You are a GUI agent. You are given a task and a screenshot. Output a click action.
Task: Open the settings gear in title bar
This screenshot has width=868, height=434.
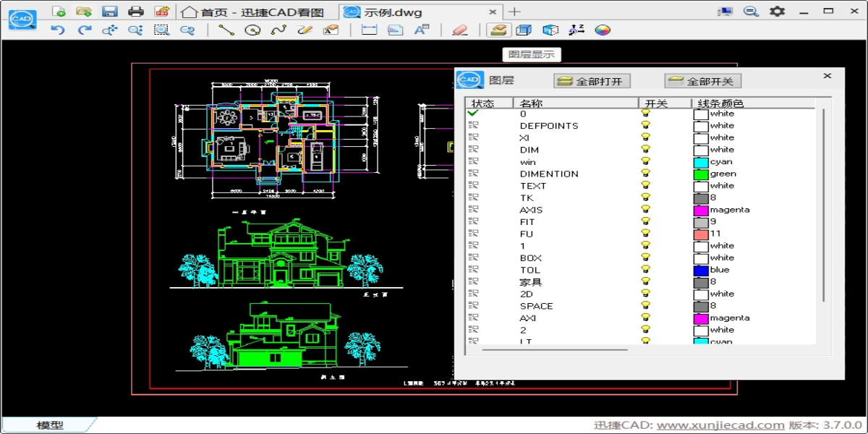[777, 11]
